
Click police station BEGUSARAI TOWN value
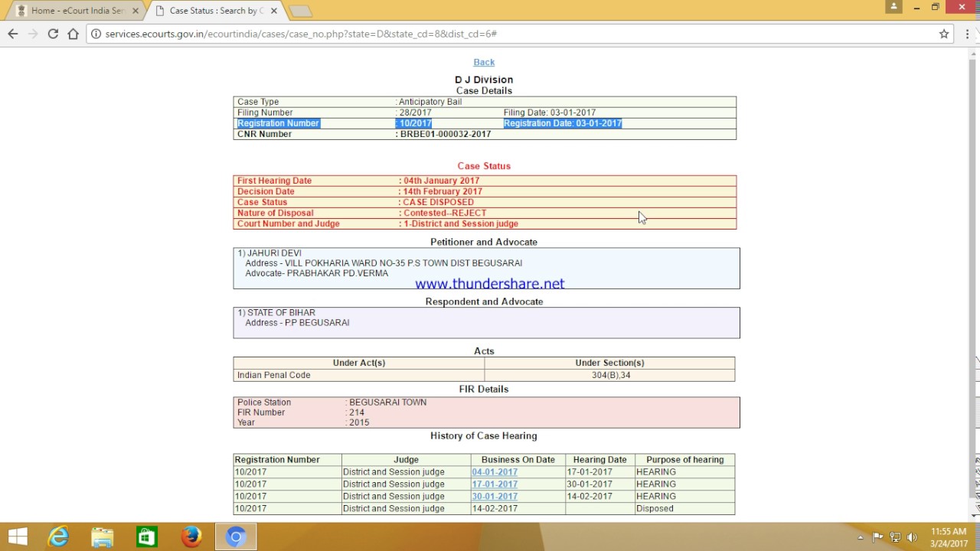[x=388, y=403]
